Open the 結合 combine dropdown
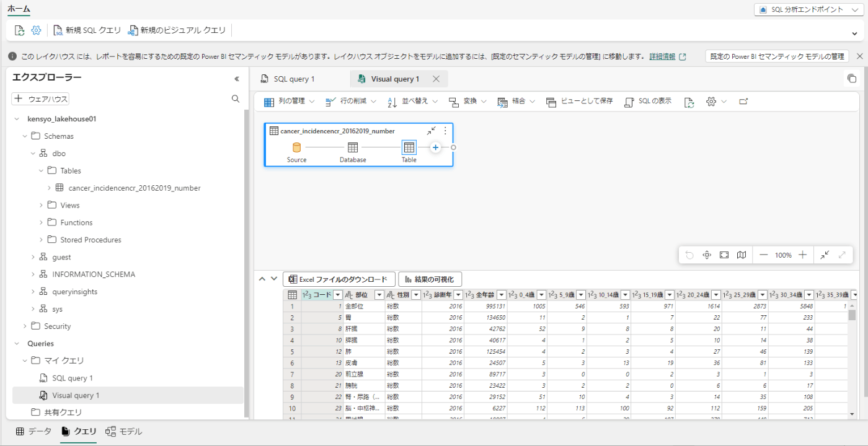The image size is (868, 446). point(516,102)
